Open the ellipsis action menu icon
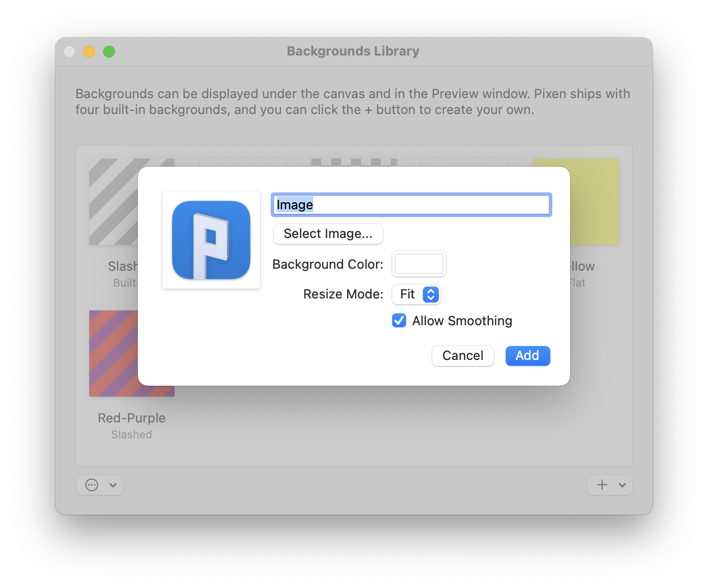 (92, 485)
